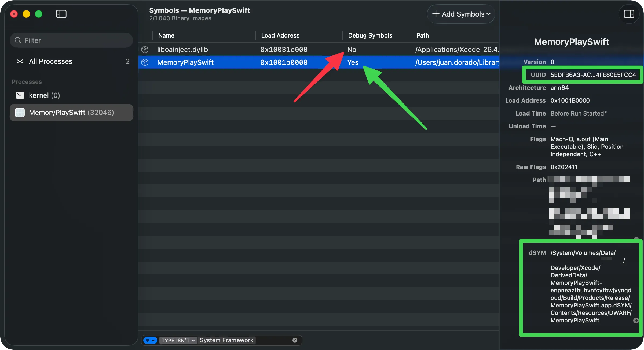
Task: Click the '2/1,040 Binary Images' subtitle
Action: coord(180,18)
